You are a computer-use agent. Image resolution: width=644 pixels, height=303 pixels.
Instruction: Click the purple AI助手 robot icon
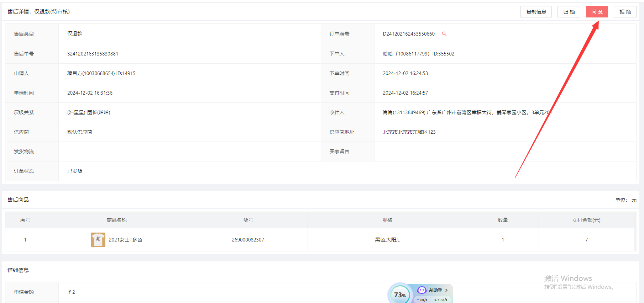click(422, 290)
